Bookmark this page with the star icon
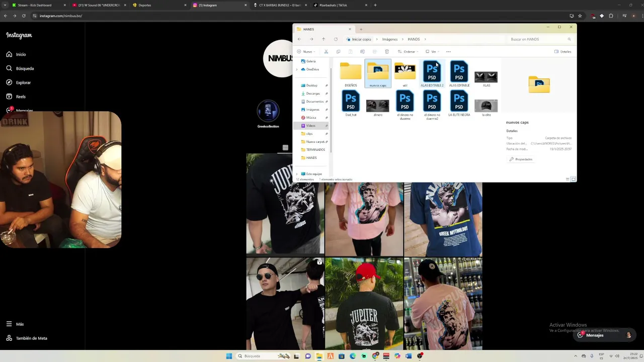The height and width of the screenshot is (362, 644). click(580, 16)
